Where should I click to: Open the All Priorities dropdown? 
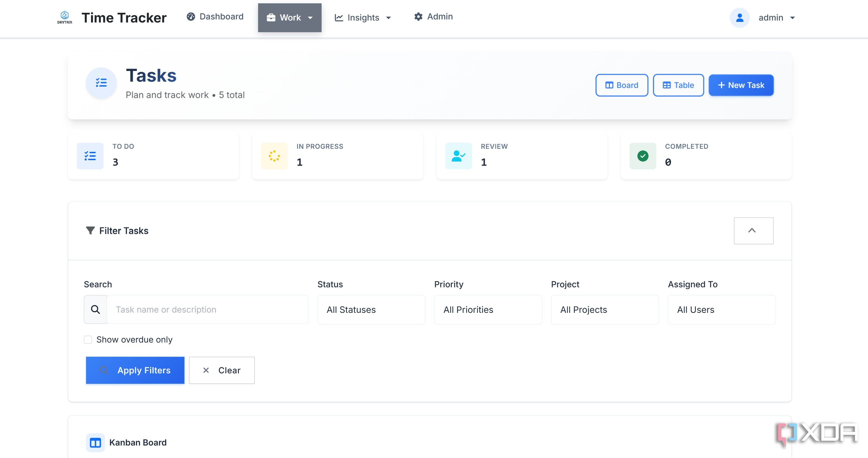[488, 310]
